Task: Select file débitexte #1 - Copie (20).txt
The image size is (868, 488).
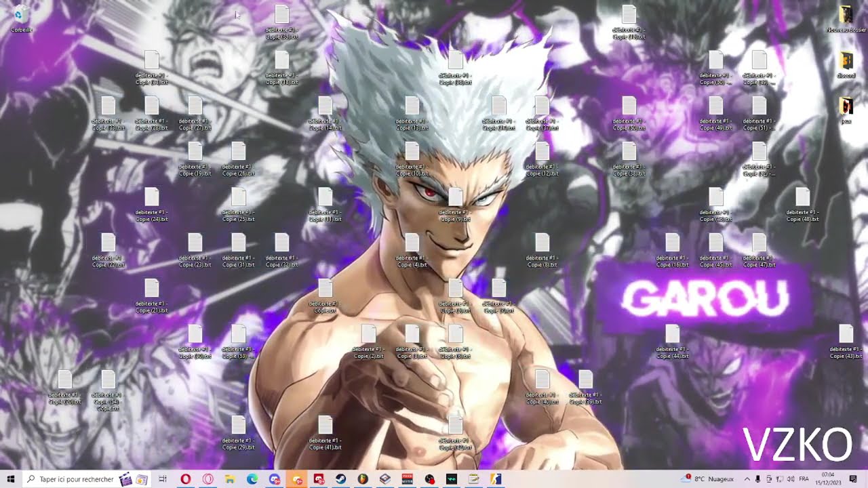Action: (x=64, y=388)
